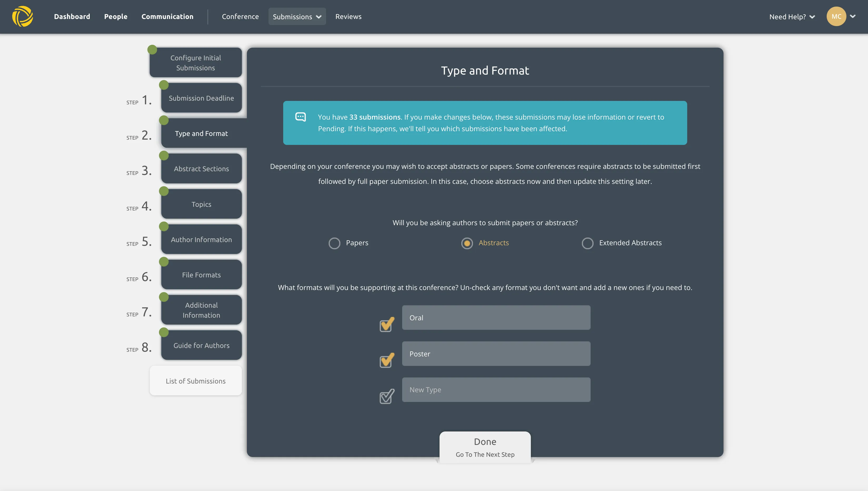Image resolution: width=868 pixels, height=491 pixels.
Task: Click the green status dot on Guide for Authors
Action: coord(164,332)
